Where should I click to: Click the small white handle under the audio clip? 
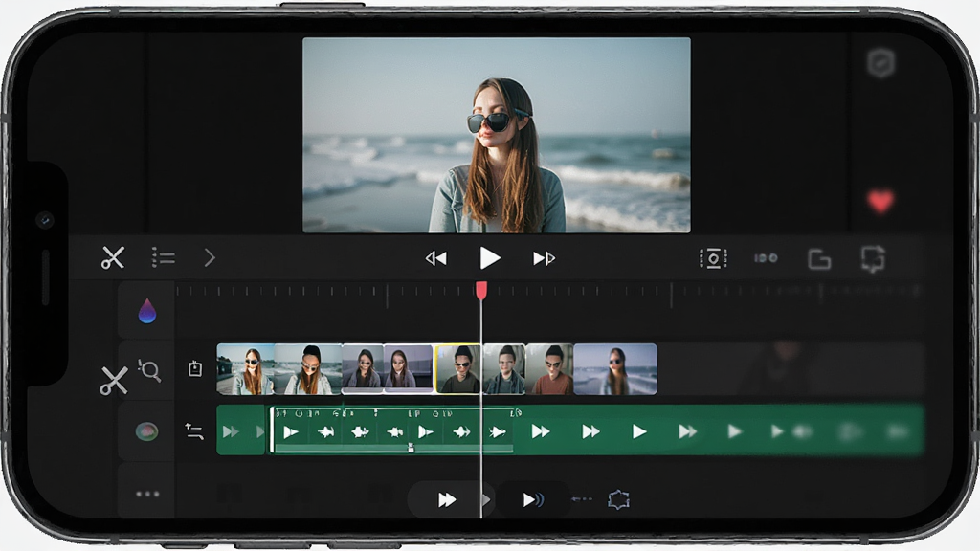(412, 448)
